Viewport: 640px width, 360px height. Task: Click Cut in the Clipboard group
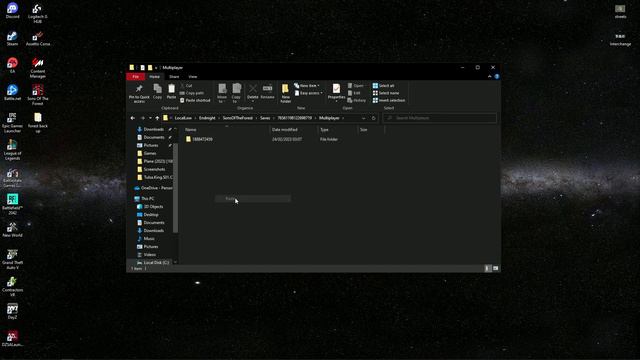186,86
